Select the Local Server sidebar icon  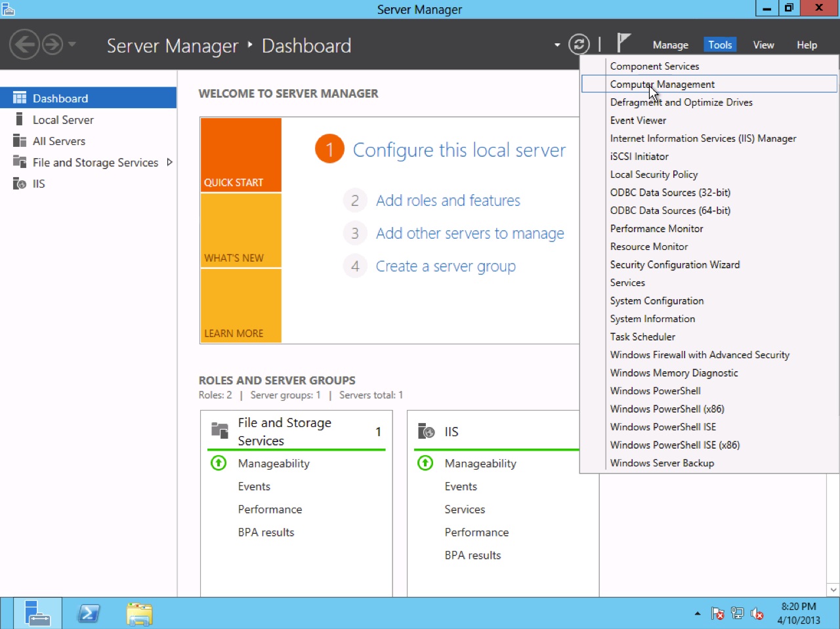19,119
